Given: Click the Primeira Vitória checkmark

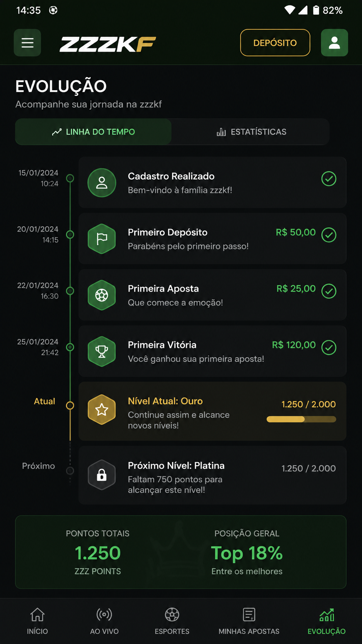Looking at the screenshot, I should pyautogui.click(x=329, y=347).
